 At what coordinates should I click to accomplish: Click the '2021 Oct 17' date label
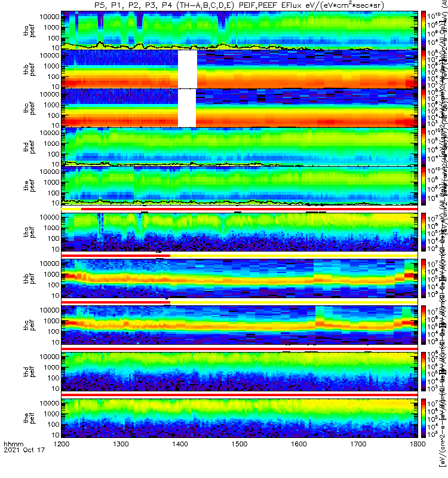[24, 450]
